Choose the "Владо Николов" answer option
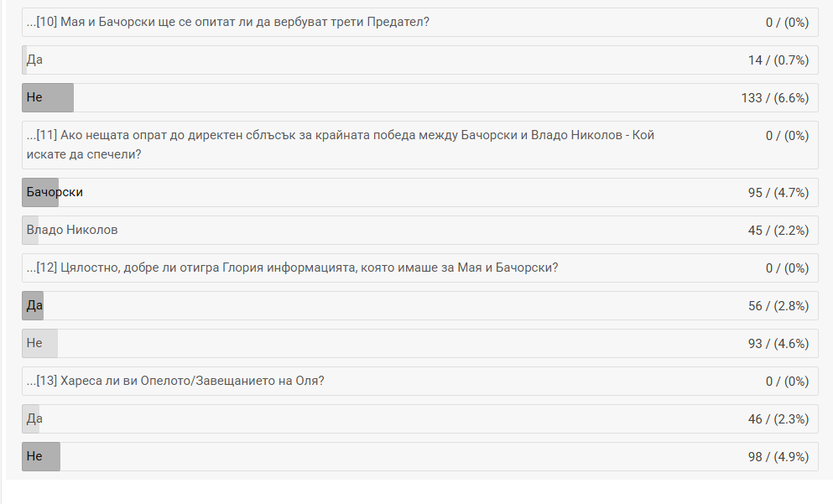The height and width of the screenshot is (504, 833). tap(72, 231)
